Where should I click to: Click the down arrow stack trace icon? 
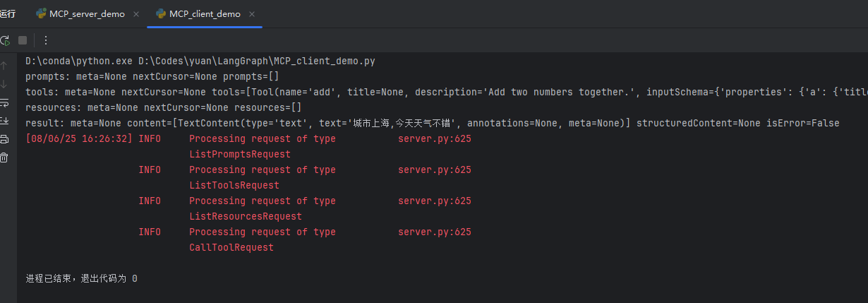[x=4, y=84]
